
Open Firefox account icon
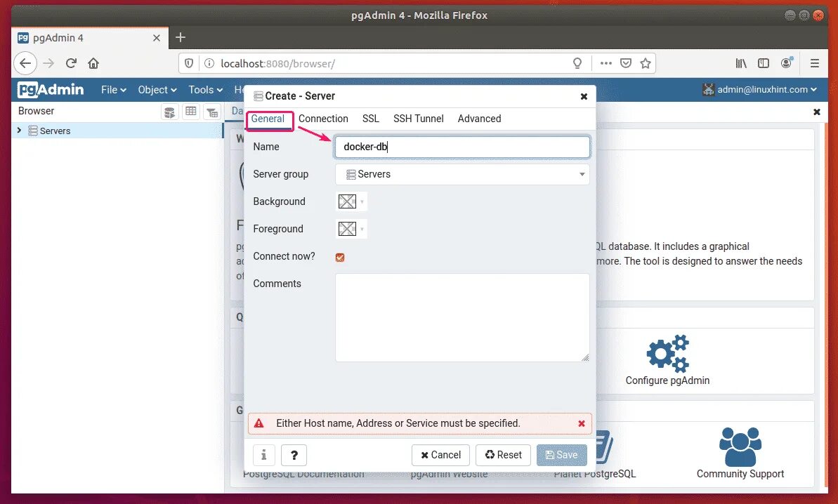786,63
